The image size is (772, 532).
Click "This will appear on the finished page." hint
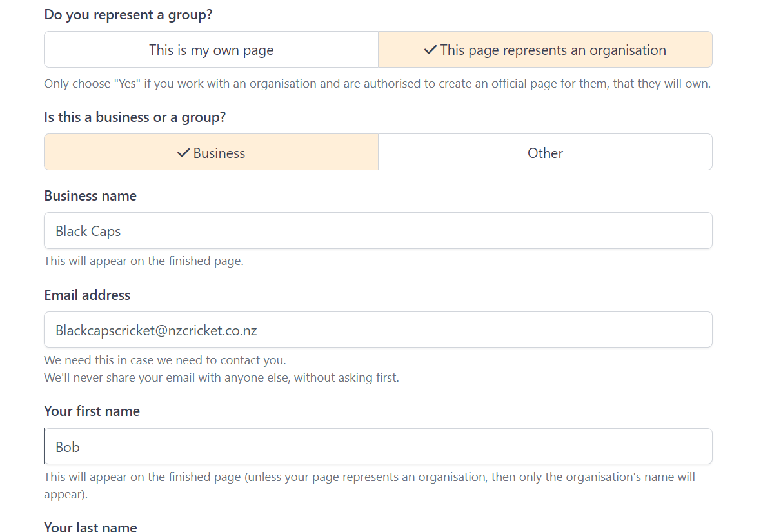click(x=144, y=261)
